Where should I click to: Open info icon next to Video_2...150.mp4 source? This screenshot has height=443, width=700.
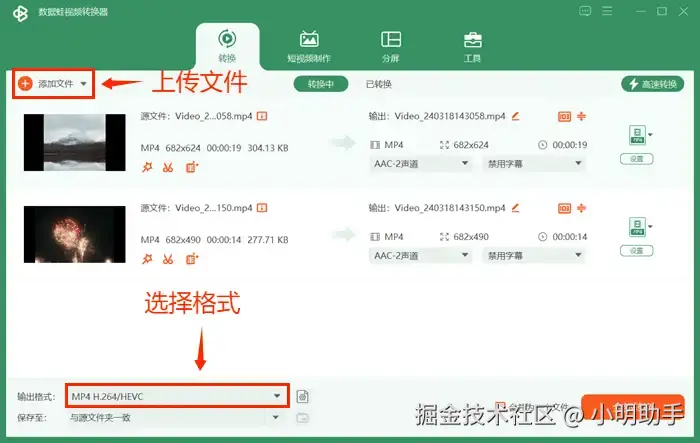pos(262,208)
